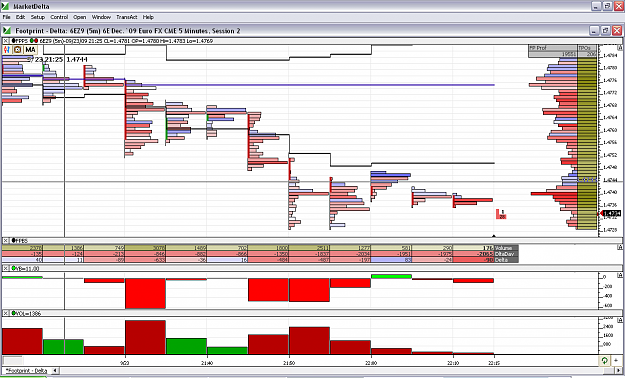The height and width of the screenshot is (378, 625).
Task: Open the TransAct menu
Action: [127, 17]
